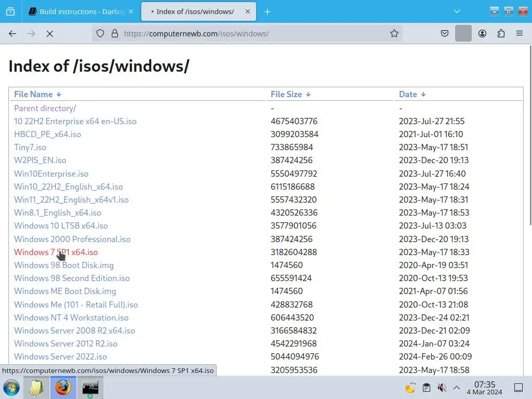The height and width of the screenshot is (399, 532).
Task: Select file size 3182604288
Action: 294,252
